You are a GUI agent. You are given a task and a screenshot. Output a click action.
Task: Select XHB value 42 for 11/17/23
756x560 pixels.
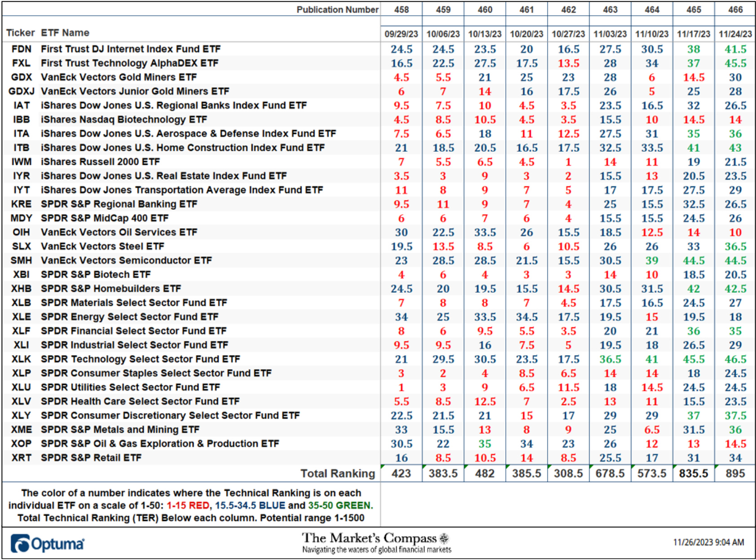click(694, 289)
